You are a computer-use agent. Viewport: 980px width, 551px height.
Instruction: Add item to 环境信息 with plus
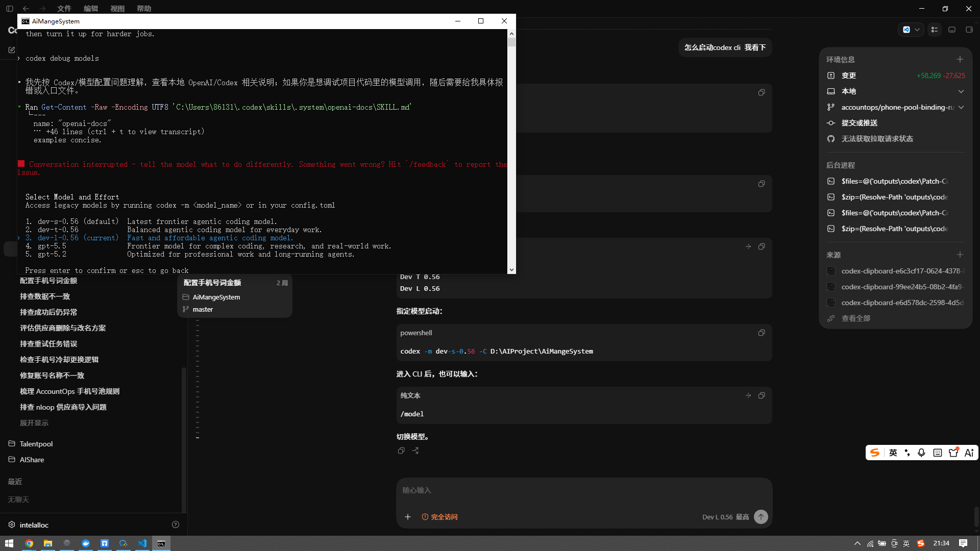click(x=960, y=59)
